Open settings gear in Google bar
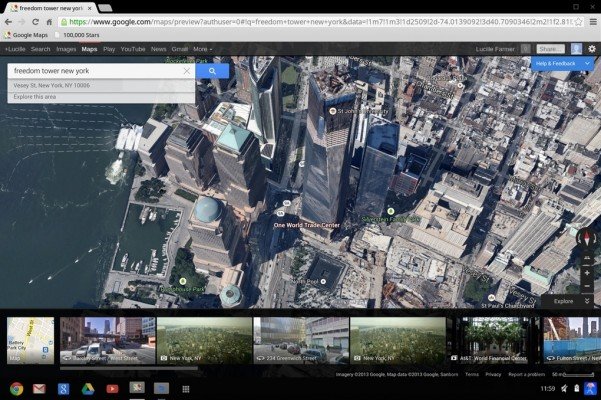 click(592, 49)
